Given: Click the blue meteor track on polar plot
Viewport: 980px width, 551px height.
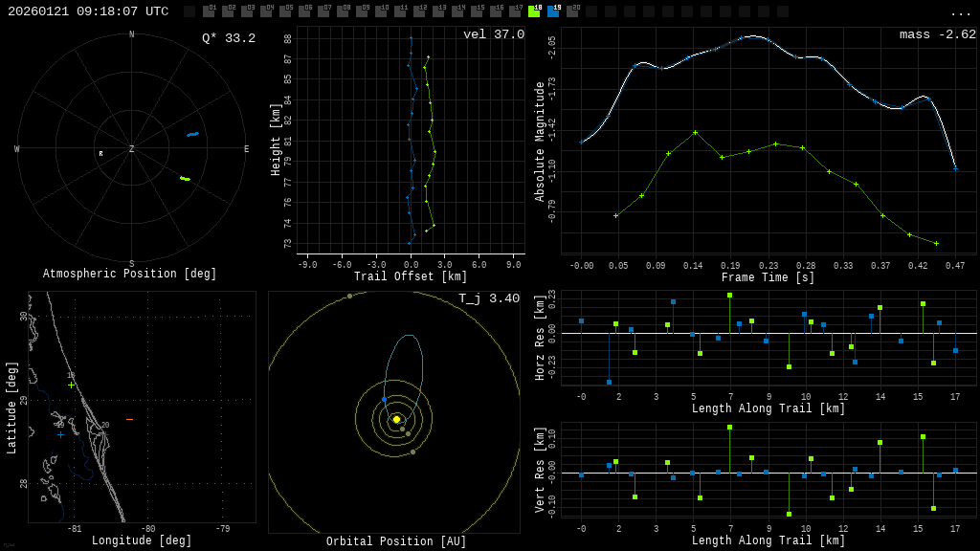Looking at the screenshot, I should (x=192, y=134).
